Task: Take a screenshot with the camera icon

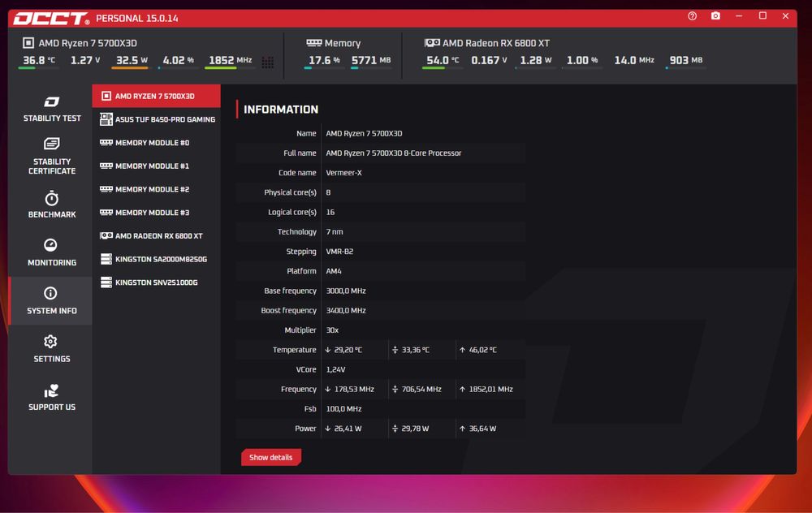Action: (715, 16)
